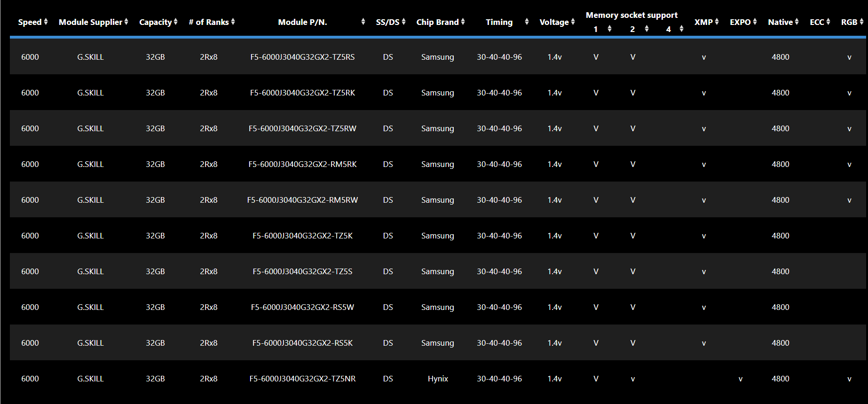The height and width of the screenshot is (404, 868).
Task: Click the XMP check in RS5K row
Action: tap(704, 343)
